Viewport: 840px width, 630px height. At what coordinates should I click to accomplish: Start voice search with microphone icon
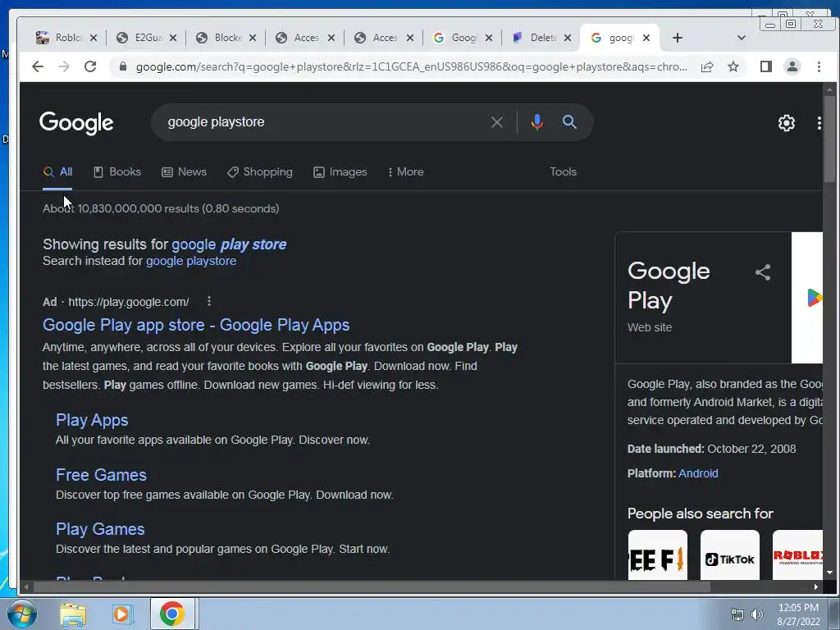tap(536, 122)
